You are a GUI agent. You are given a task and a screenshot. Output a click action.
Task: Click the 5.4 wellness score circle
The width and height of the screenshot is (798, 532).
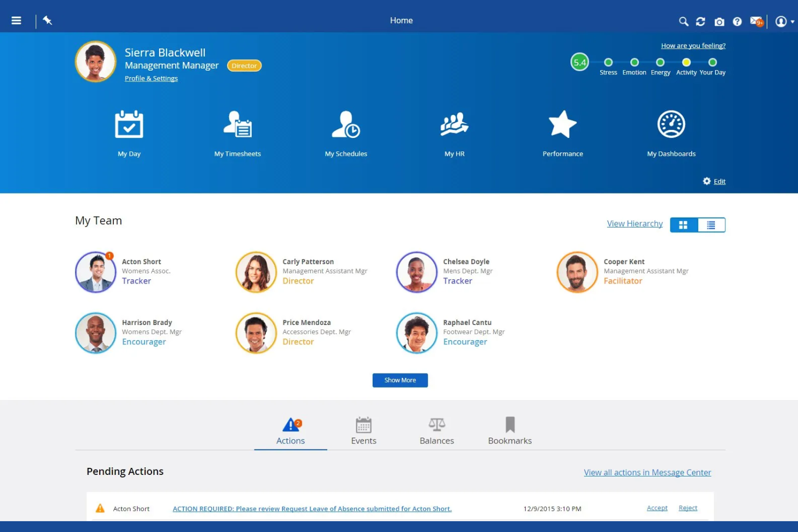[x=580, y=62]
